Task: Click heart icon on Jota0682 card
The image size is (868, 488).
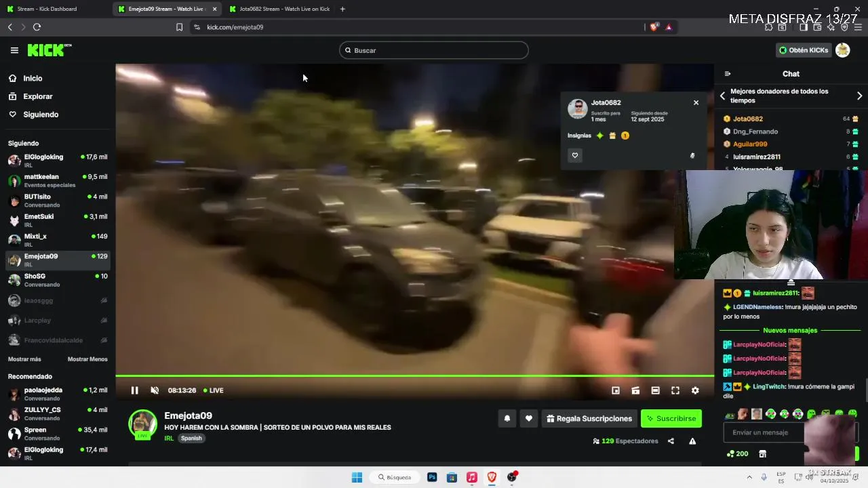Action: [575, 155]
